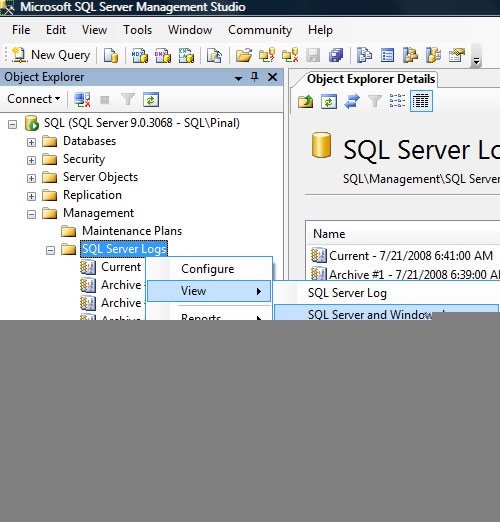Click the Refresh icon in Explorer Details

[x=329, y=101]
